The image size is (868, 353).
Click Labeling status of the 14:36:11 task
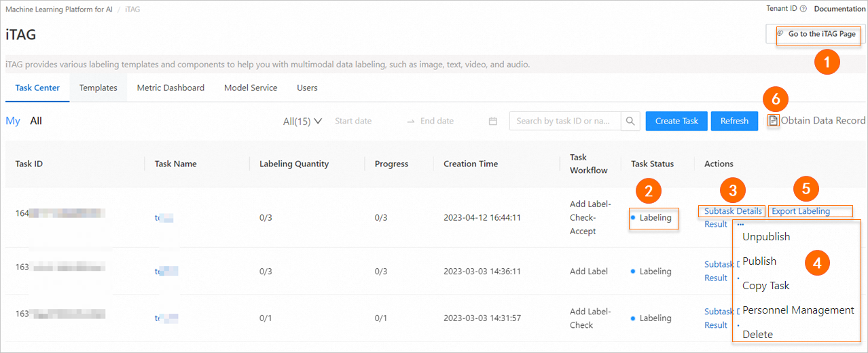click(655, 272)
